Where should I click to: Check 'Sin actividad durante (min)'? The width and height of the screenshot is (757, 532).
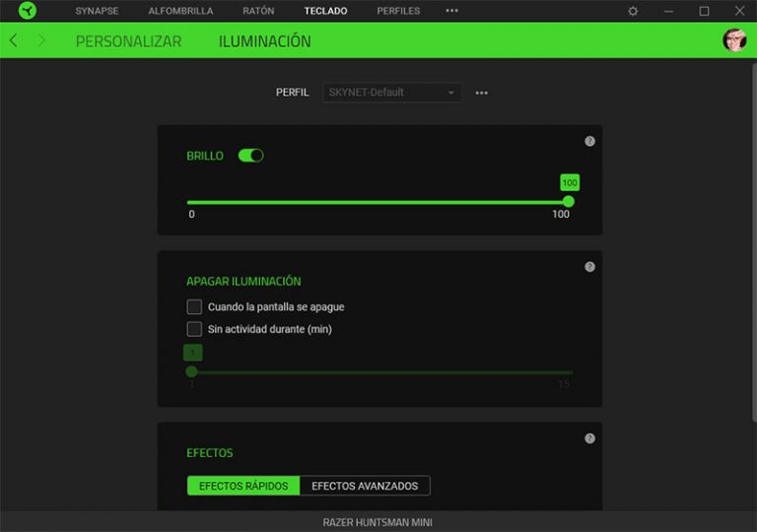pos(194,329)
